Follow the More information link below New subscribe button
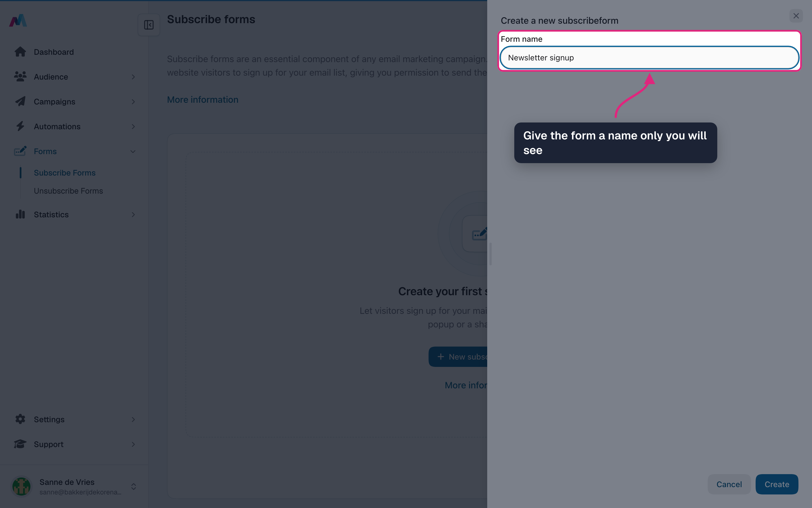Screen dimensions: 812x508 point(466,385)
